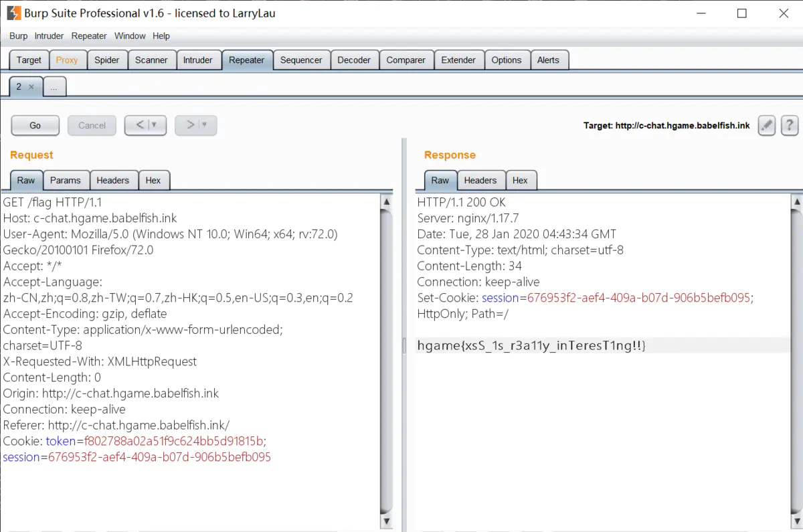
Task: Open the help question mark icon
Action: [x=790, y=125]
